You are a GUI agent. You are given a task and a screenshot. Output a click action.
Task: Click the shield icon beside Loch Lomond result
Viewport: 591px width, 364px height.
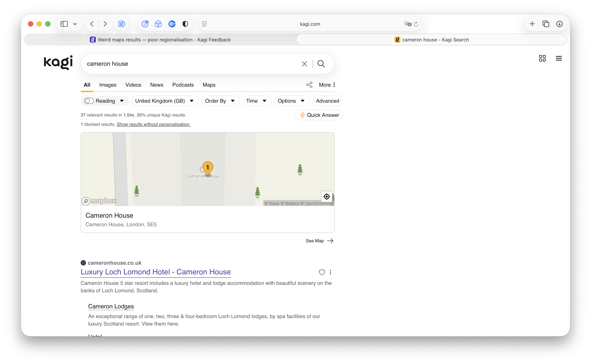[322, 272]
